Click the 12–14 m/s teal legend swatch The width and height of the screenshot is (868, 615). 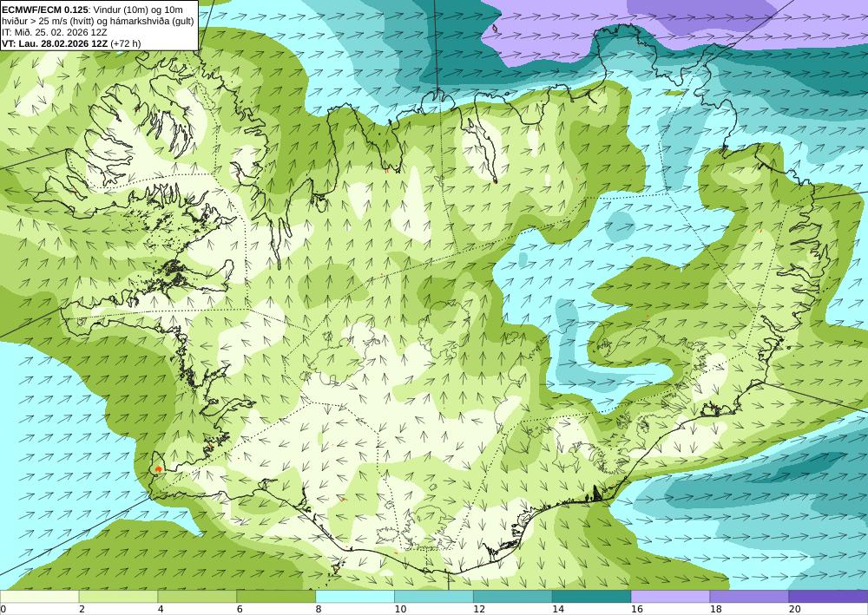pos(513,596)
